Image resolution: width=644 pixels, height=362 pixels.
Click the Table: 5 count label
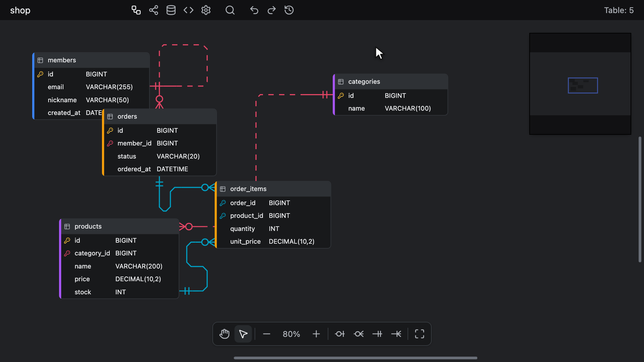tap(619, 10)
